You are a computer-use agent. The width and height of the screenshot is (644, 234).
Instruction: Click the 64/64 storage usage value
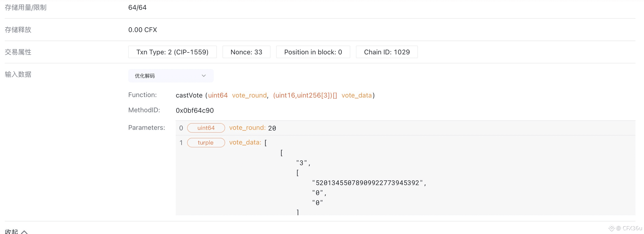137,8
